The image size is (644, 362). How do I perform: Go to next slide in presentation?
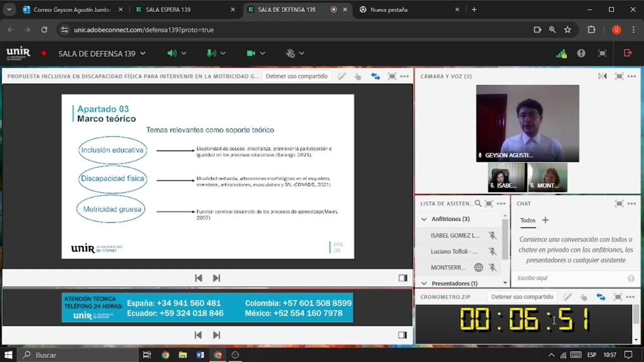[x=216, y=278]
